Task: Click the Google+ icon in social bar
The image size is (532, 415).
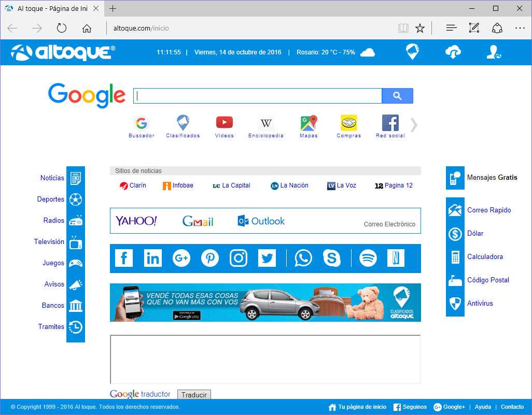Action: (181, 259)
